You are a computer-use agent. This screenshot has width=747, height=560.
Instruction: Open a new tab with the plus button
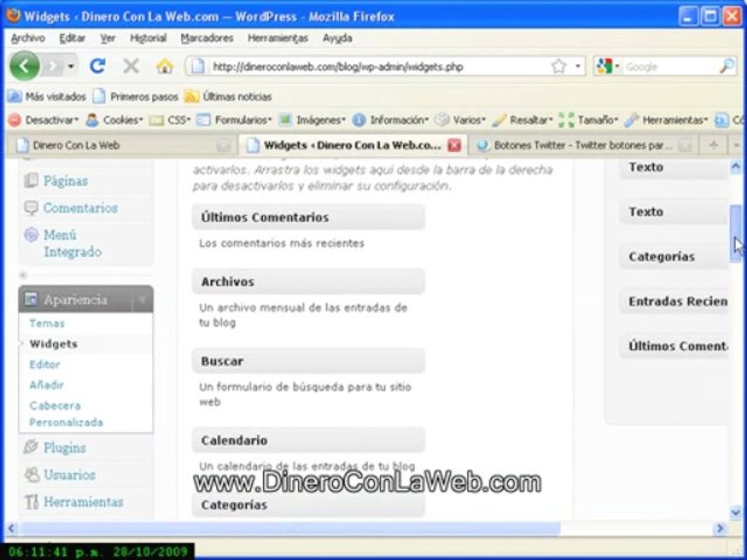point(714,145)
